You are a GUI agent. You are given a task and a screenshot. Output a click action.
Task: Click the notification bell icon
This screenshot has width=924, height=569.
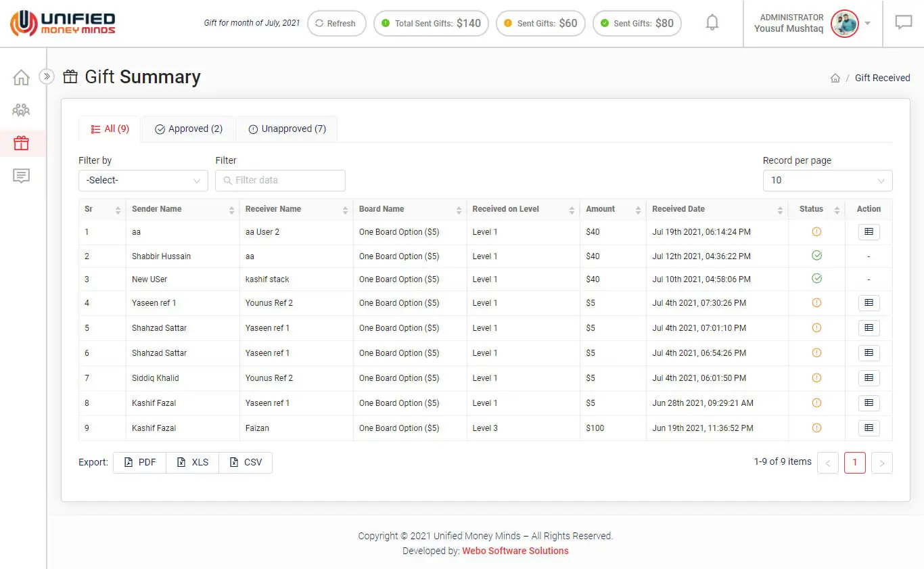712,23
